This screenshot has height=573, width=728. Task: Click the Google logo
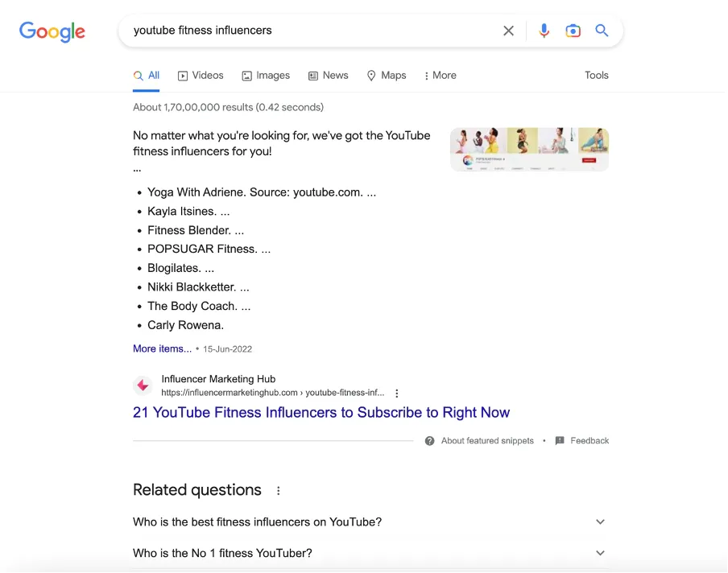click(52, 31)
